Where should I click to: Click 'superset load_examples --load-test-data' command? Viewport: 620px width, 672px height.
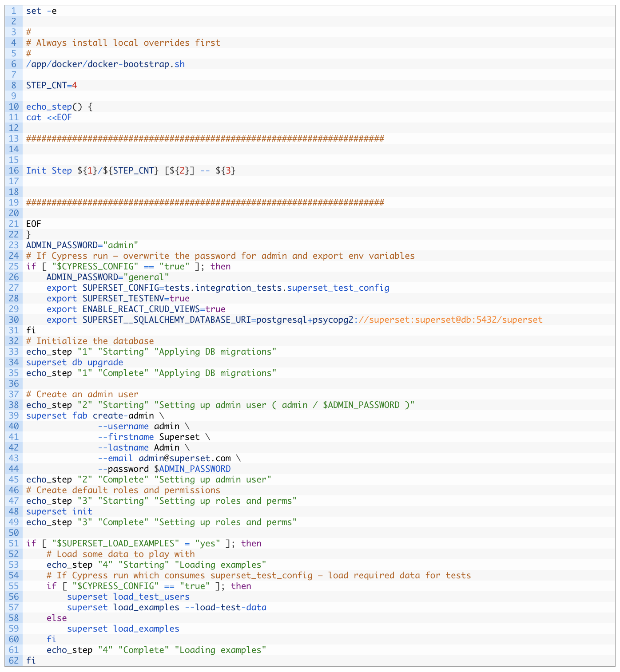[167, 607]
